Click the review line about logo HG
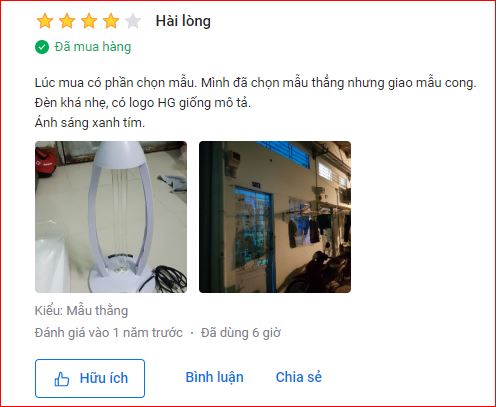The height and width of the screenshot is (407, 496). point(143,103)
